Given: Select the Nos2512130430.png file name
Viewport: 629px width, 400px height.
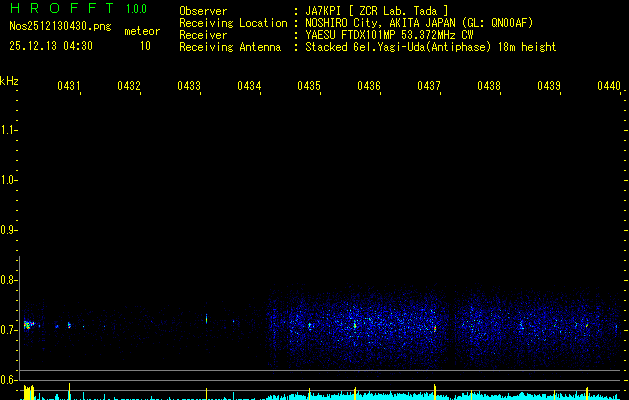Looking at the screenshot, I should point(53,27).
